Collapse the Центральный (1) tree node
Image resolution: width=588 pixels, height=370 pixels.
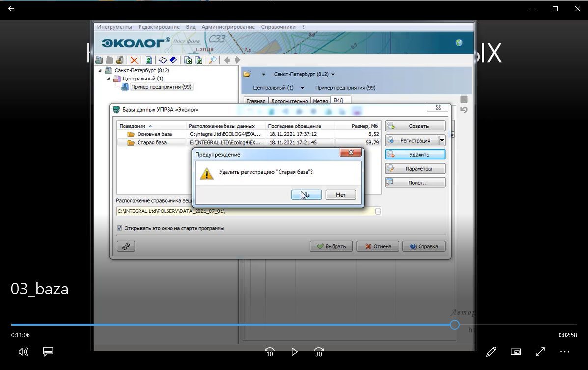tap(108, 79)
